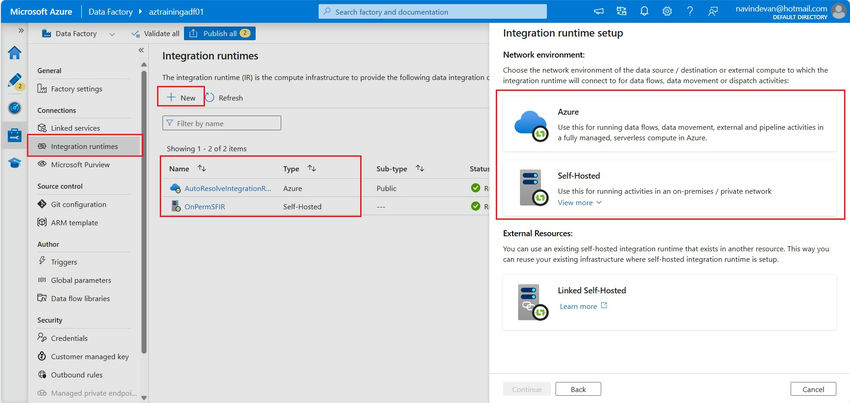850x403 pixels.
Task: Click the Microsoft Azure logo text
Action: point(41,11)
